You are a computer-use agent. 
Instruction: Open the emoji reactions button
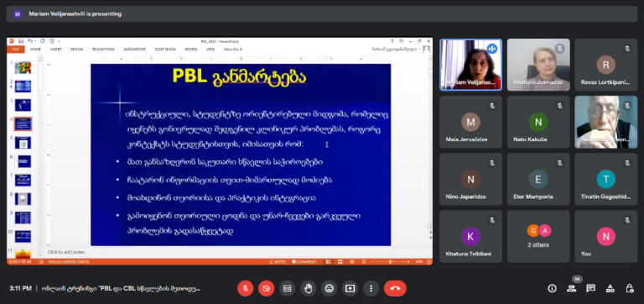329,288
